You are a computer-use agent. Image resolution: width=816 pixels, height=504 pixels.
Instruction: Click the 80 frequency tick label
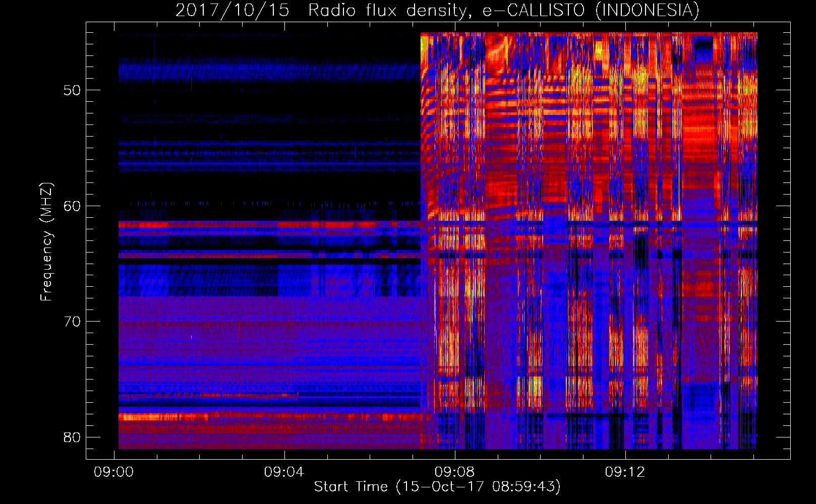click(x=72, y=437)
